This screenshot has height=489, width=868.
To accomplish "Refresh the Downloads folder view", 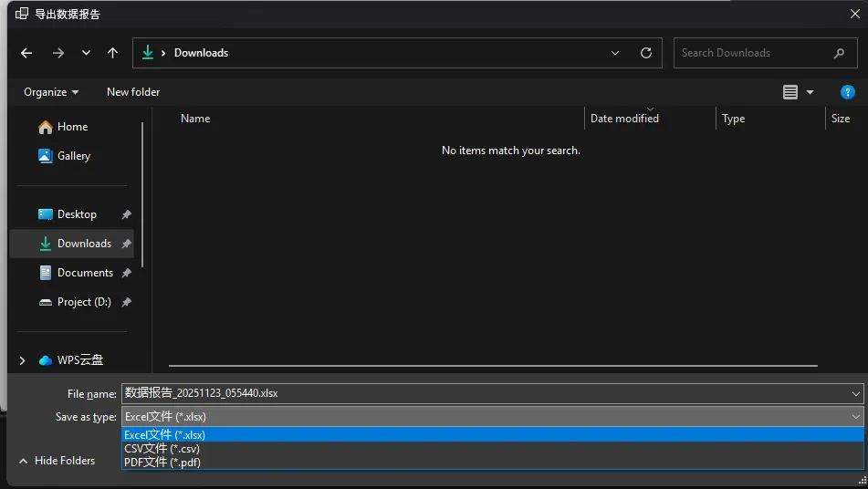I will [x=646, y=53].
